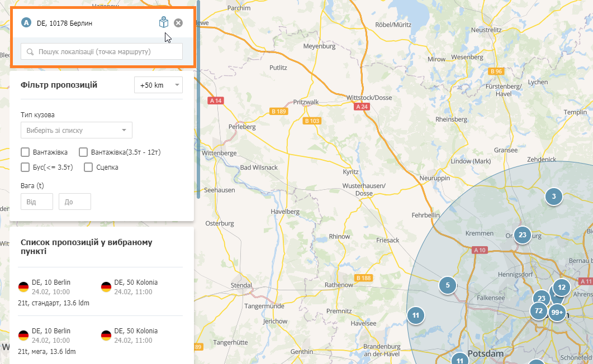The width and height of the screenshot is (593, 364).
Task: Click the Tangermünde map label
Action: 264,306
